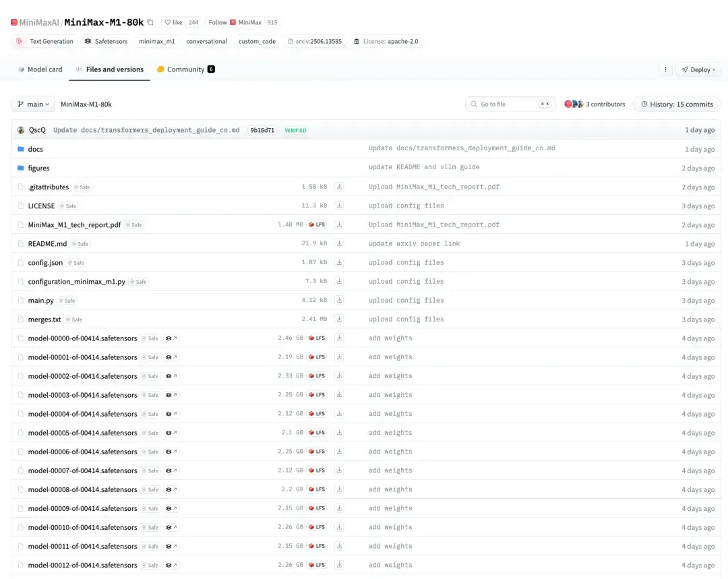Screen dimensions: 728x579
Task: Click the 915 followers count
Action: point(272,22)
